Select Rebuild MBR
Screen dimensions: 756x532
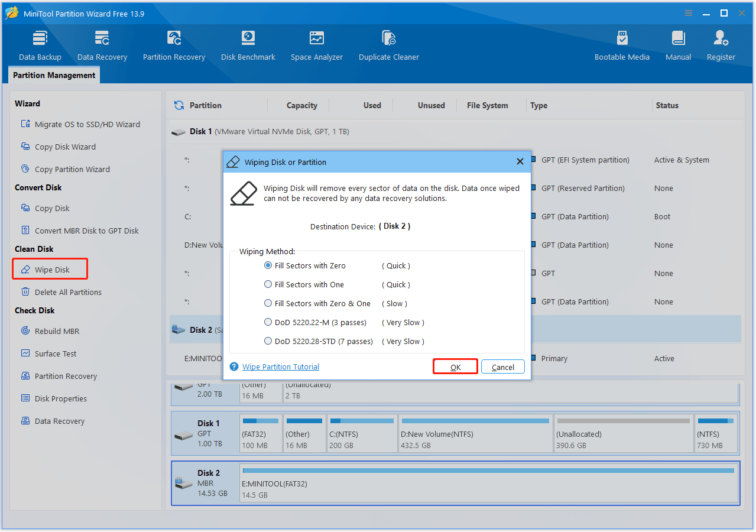50,331
